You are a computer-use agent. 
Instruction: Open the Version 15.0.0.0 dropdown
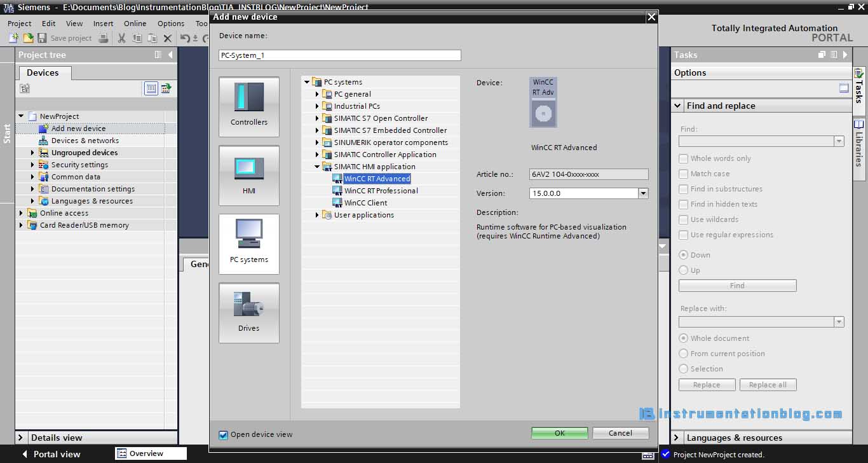click(643, 193)
